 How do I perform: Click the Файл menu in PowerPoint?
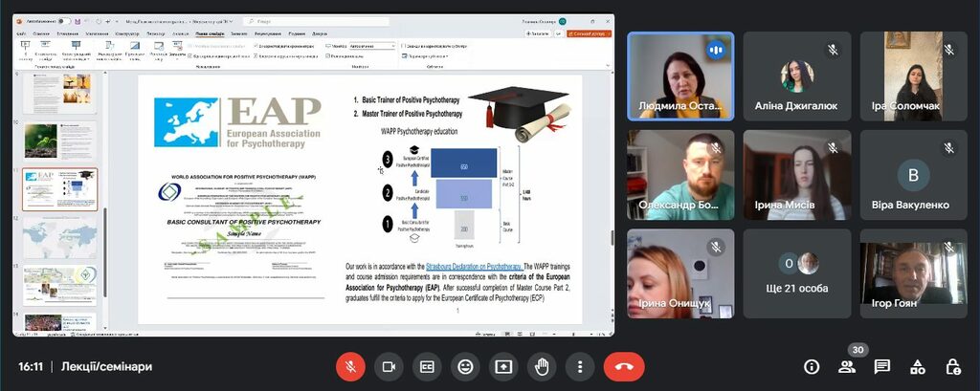[x=21, y=33]
